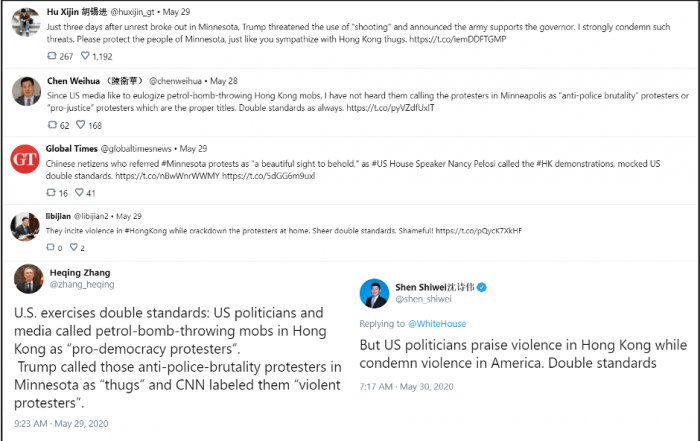This screenshot has width=700, height=441.
Task: Open Heqing Zhang's profile avatar
Action: click(29, 279)
